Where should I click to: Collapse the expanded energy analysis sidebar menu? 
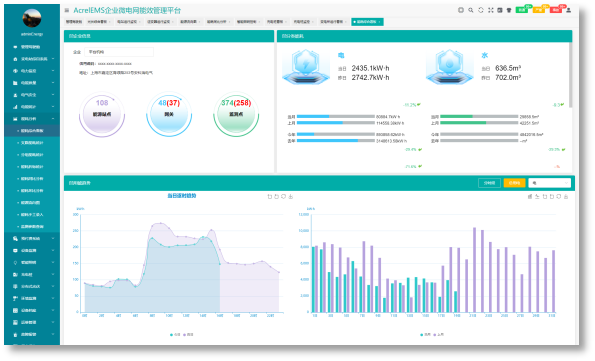pos(32,119)
